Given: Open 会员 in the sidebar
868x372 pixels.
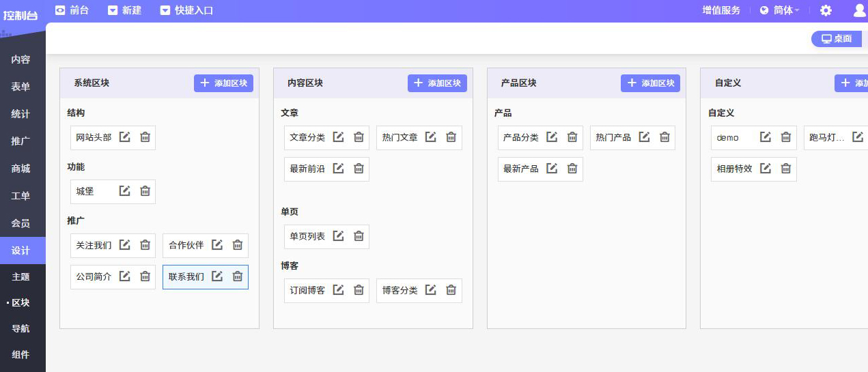Looking at the screenshot, I should coord(23,223).
